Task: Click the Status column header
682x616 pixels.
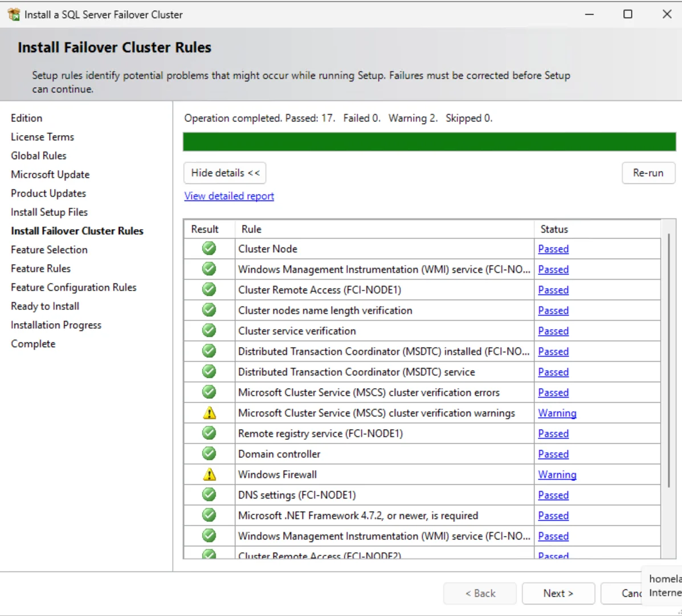Action: pyautogui.click(x=598, y=229)
